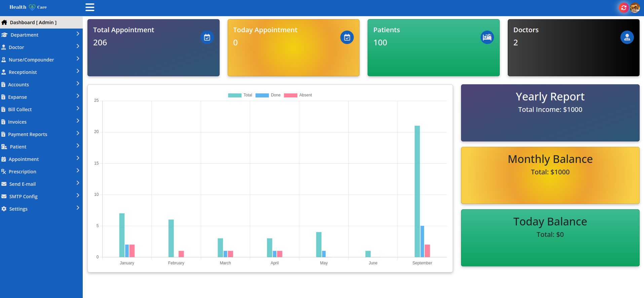Open the Dashboard [ Admin ] menu item
This screenshot has width=644, height=298.
tap(41, 23)
